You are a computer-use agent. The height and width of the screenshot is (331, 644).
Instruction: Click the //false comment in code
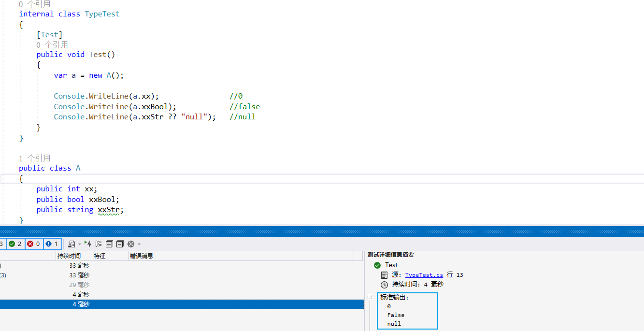click(x=244, y=106)
